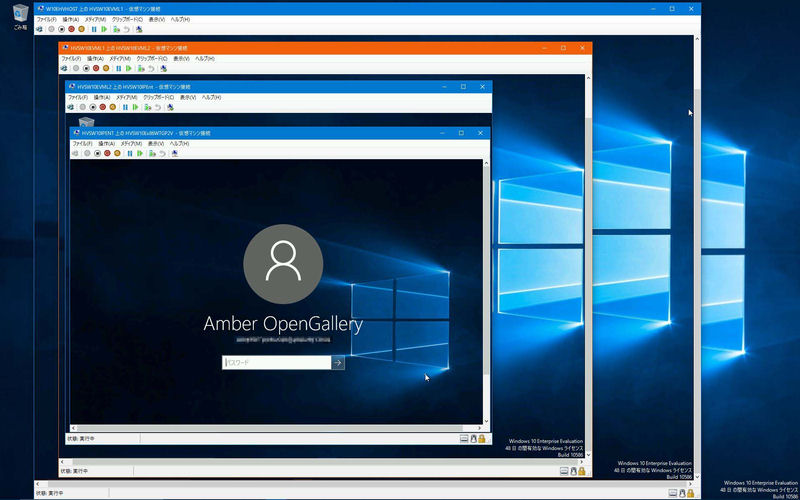
Task: Open 操作(A) menu in W10EHVHOST window
Action: click(x=70, y=19)
